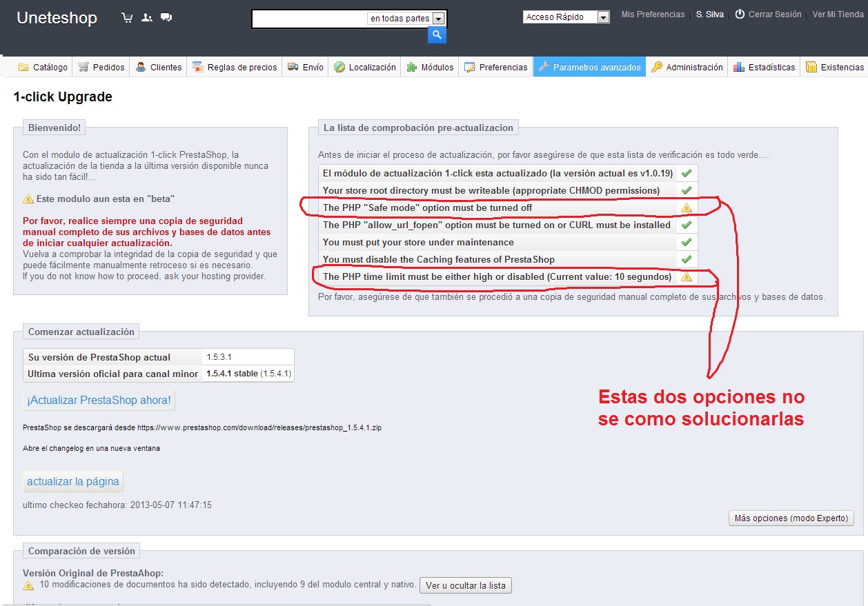Click the '1-click Upgrade' page heading
Image resolution: width=868 pixels, height=606 pixels.
[x=63, y=97]
